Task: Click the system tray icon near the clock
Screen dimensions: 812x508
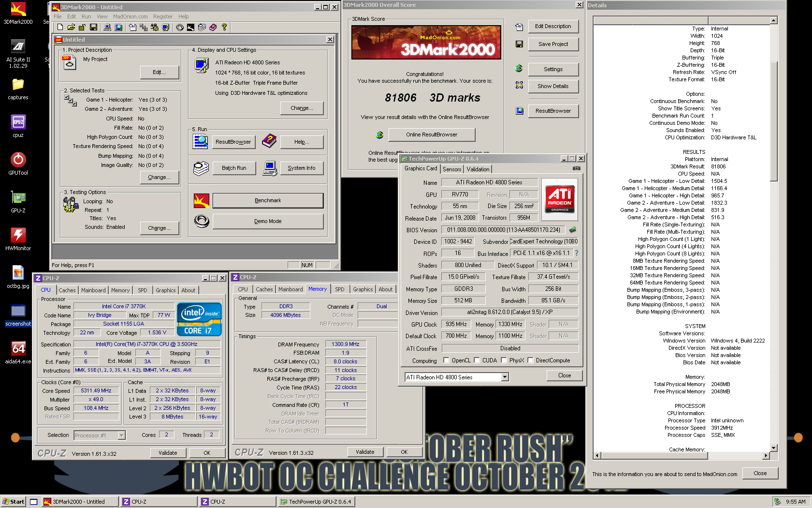Action: pos(777,502)
